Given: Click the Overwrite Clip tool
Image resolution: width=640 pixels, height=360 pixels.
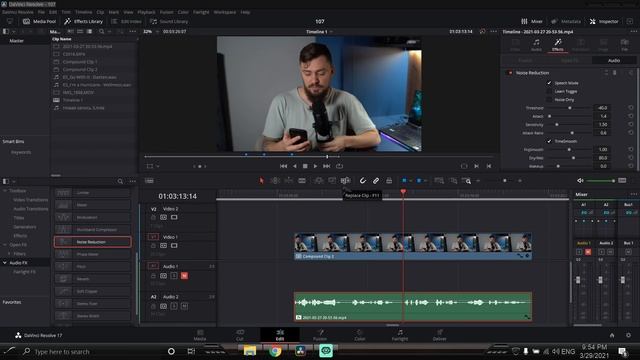Looking at the screenshot, I should point(332,180).
